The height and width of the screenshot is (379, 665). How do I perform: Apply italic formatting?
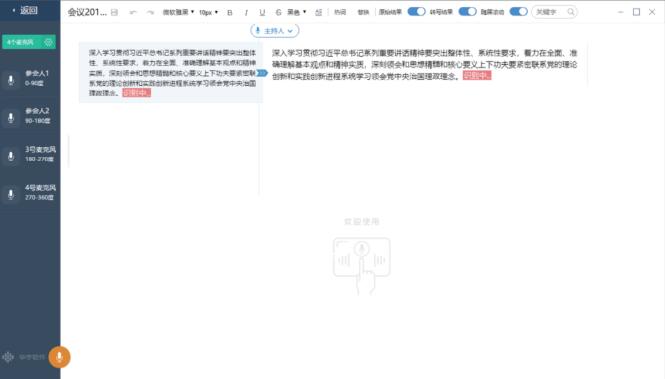(246, 12)
